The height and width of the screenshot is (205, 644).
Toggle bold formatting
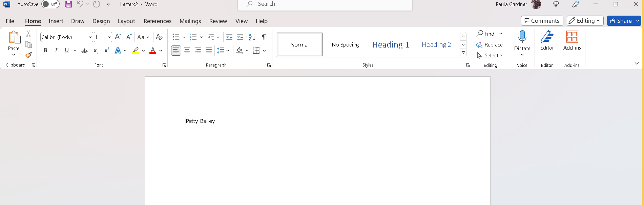coord(45,51)
